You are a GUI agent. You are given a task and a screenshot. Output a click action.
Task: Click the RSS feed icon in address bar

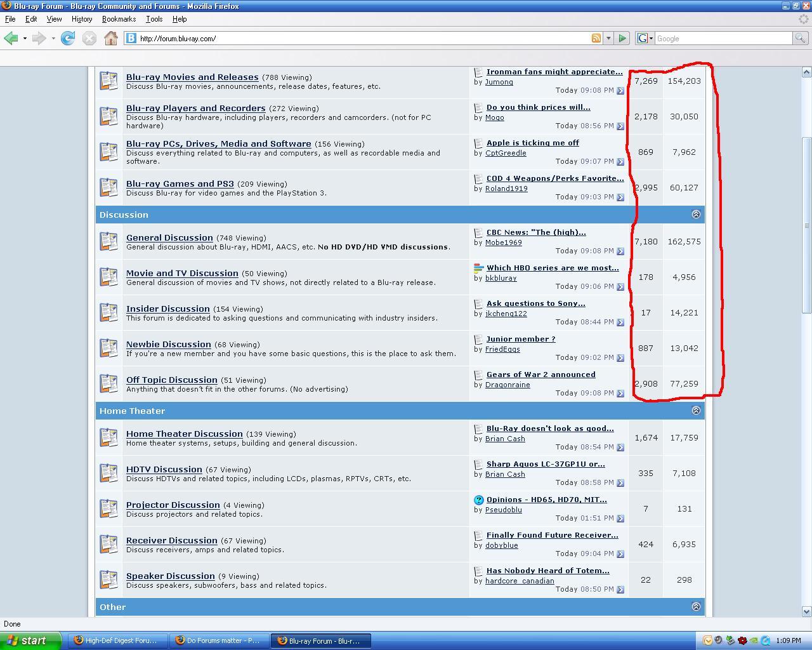[596, 38]
